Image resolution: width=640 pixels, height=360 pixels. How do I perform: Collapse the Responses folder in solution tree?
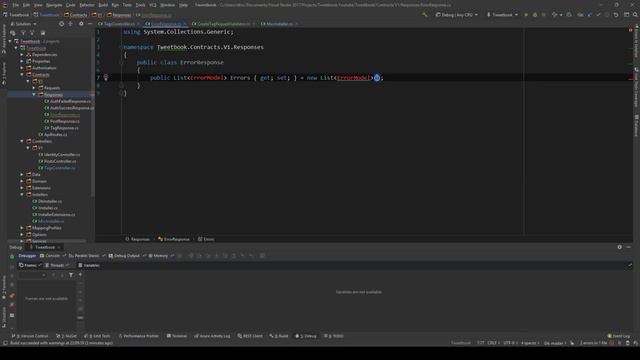click(34, 95)
